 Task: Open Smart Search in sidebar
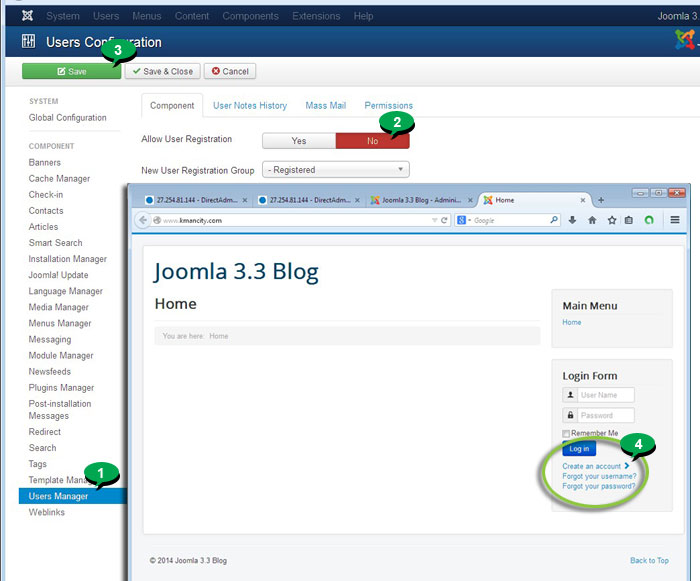point(55,243)
